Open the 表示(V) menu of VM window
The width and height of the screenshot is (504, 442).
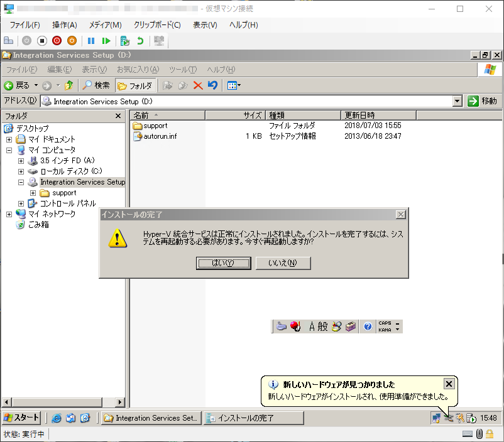[205, 25]
